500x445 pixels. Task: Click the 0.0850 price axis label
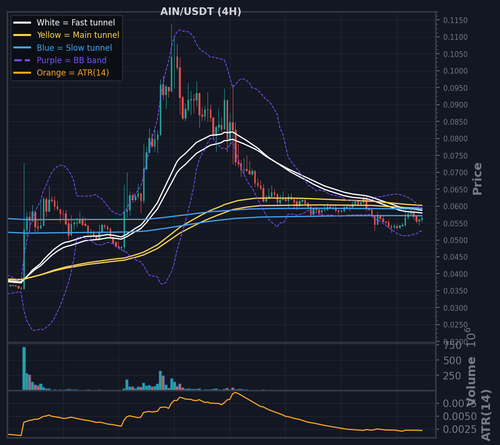click(x=455, y=122)
